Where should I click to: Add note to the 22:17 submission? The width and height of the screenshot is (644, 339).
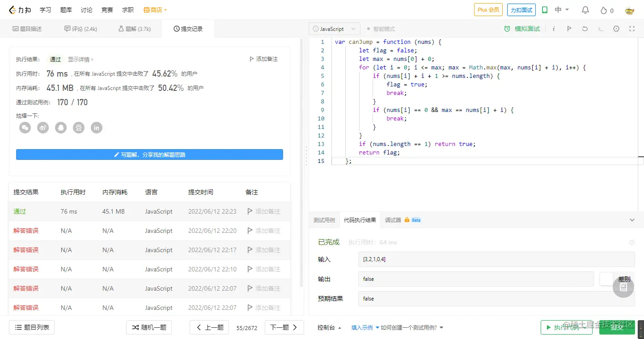(264, 250)
